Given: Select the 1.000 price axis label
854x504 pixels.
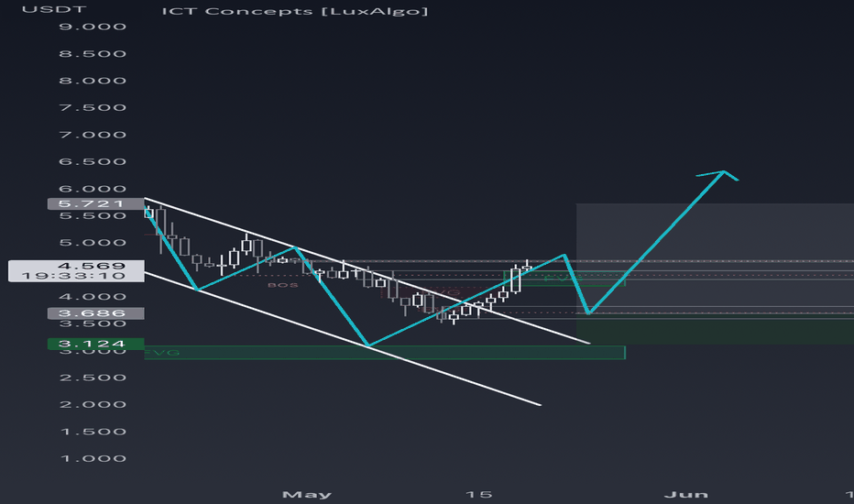Looking at the screenshot, I should 93,459.
